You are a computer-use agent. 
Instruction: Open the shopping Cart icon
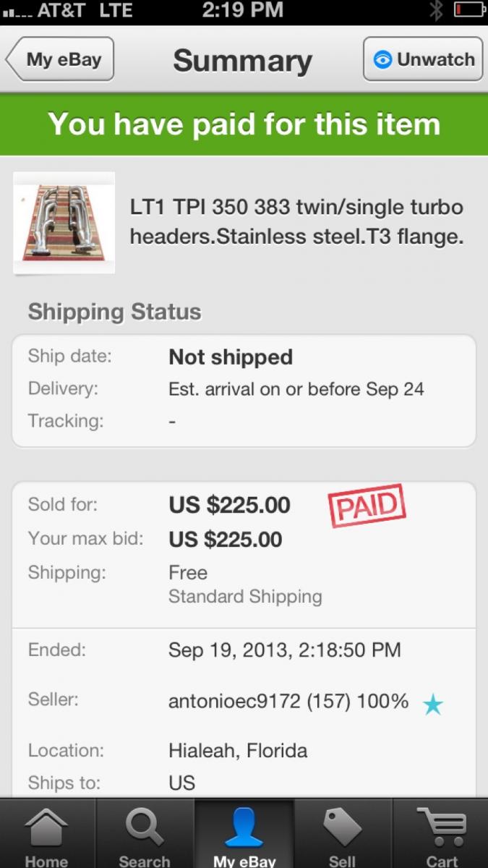[441, 828]
